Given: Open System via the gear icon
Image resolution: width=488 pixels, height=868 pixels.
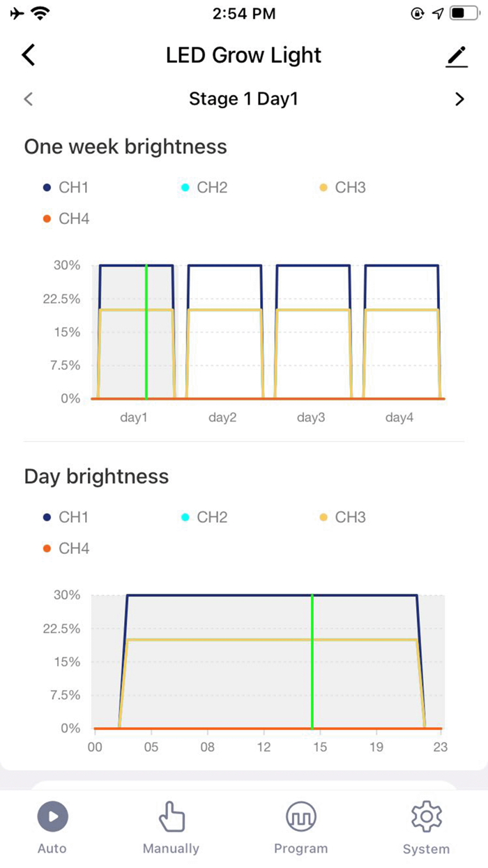Looking at the screenshot, I should pos(426,816).
